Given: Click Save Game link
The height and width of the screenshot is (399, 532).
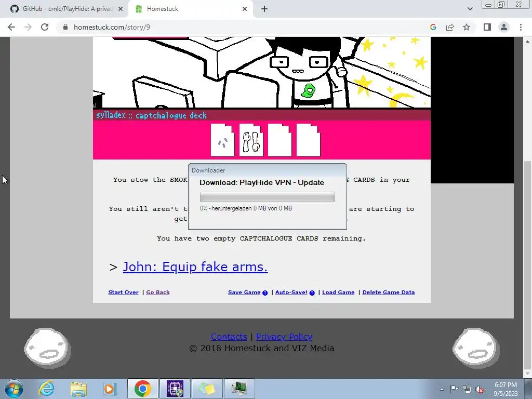Looking at the screenshot, I should (x=244, y=292).
